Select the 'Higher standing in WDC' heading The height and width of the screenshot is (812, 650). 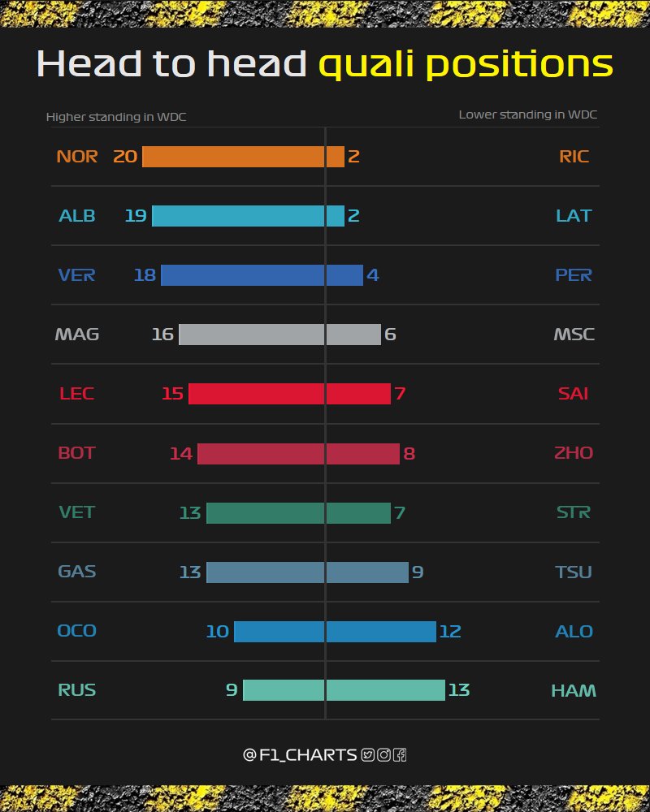(x=116, y=117)
